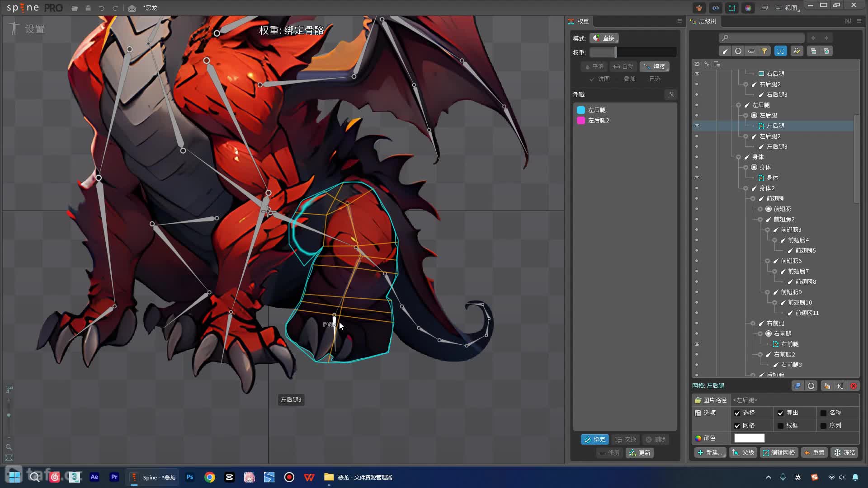Click the expand all tree icon

pos(826,51)
